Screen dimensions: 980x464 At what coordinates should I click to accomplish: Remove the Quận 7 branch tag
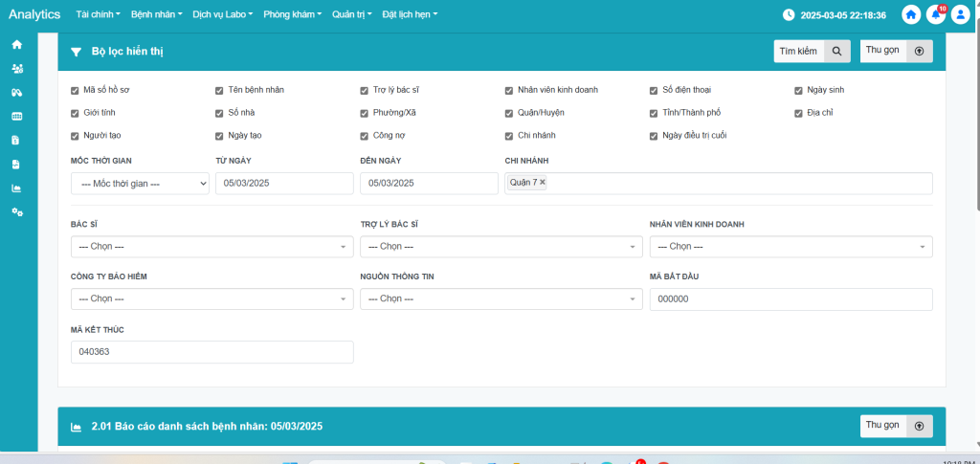tap(543, 182)
